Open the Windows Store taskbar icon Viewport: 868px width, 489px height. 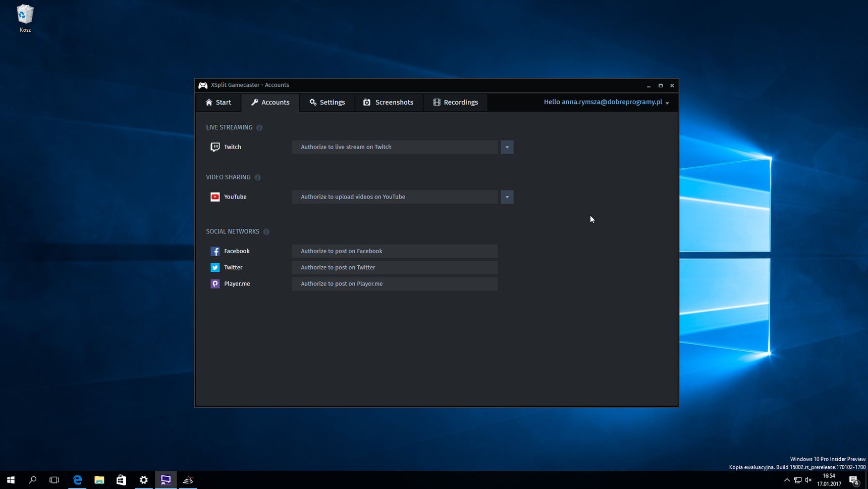pos(122,480)
